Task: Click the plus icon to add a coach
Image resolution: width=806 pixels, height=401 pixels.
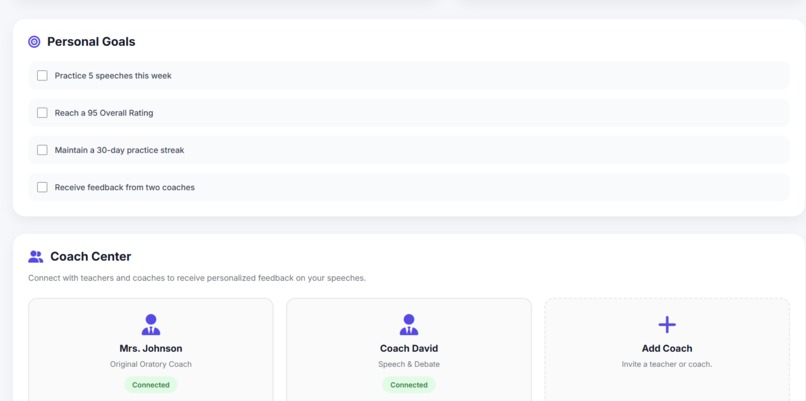Action: (x=667, y=325)
